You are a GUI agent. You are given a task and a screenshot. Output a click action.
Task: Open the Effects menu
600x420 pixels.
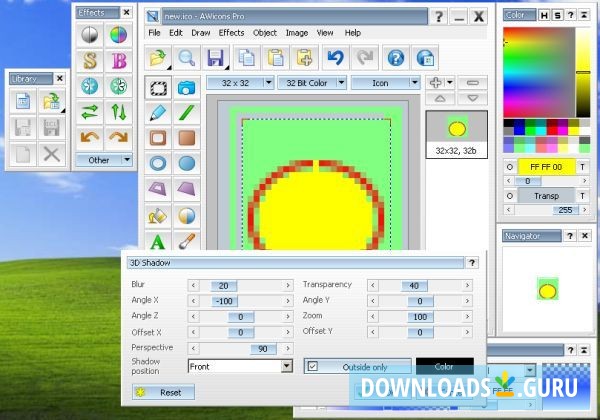[231, 33]
